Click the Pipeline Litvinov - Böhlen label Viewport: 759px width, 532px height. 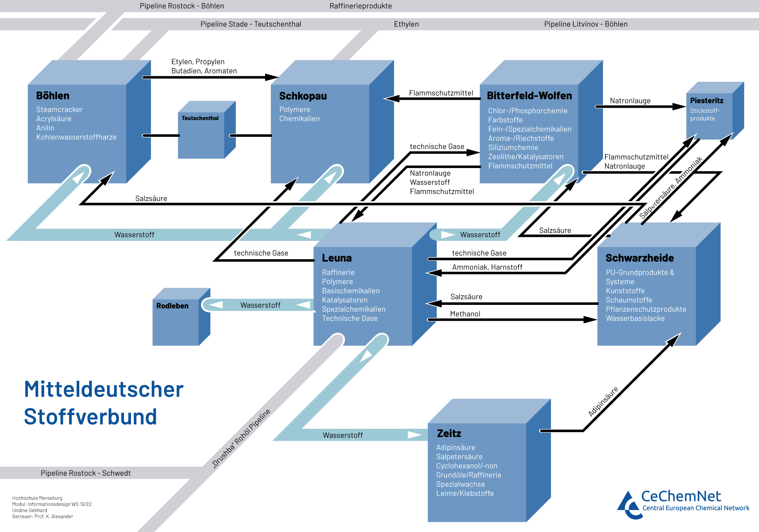pos(585,24)
